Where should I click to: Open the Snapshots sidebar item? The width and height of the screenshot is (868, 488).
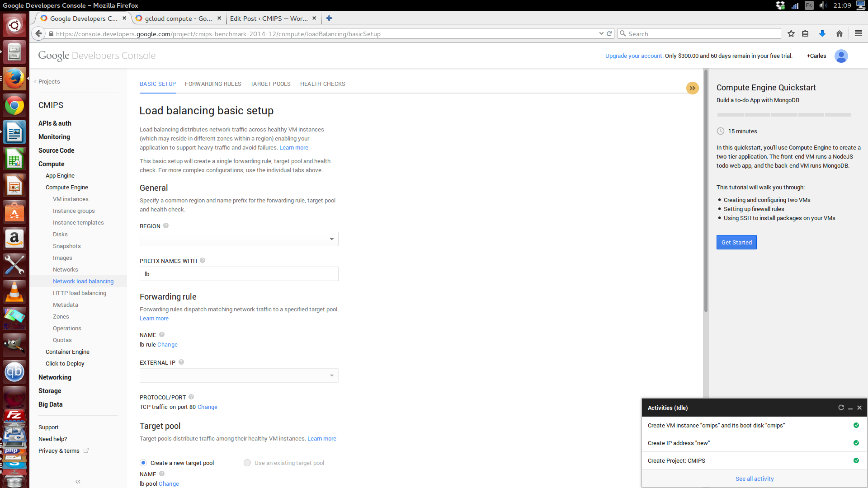pos(67,246)
